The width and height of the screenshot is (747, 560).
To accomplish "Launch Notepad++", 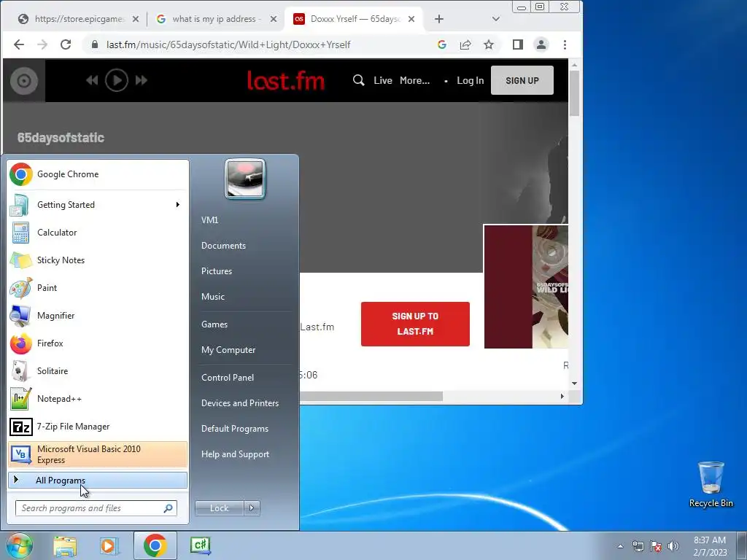I will pyautogui.click(x=98, y=399).
